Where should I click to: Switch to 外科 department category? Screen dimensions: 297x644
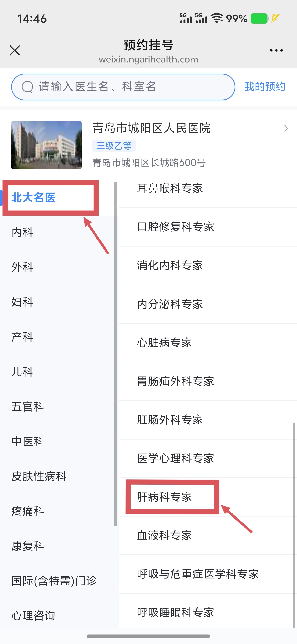tap(22, 267)
